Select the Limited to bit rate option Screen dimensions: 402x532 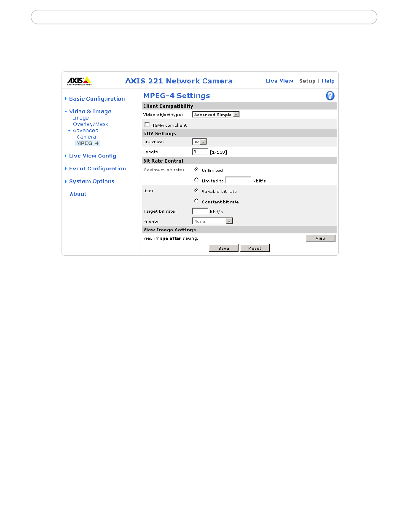[196, 180]
